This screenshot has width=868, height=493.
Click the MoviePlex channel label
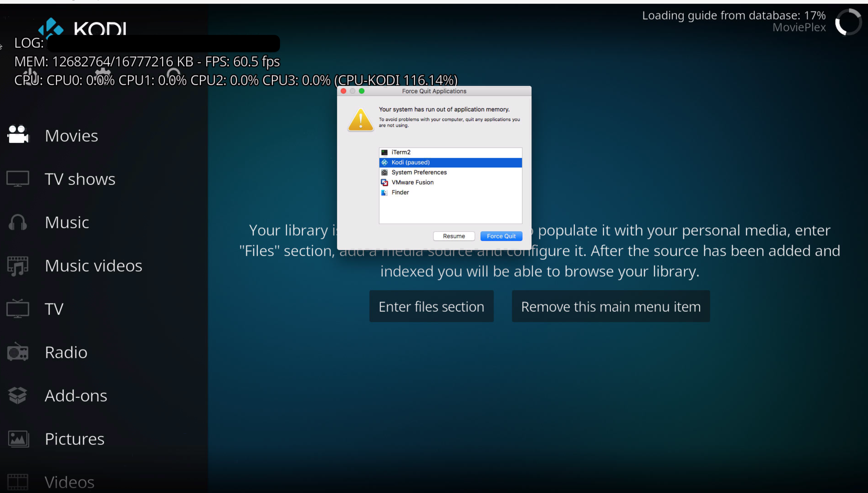(x=799, y=27)
